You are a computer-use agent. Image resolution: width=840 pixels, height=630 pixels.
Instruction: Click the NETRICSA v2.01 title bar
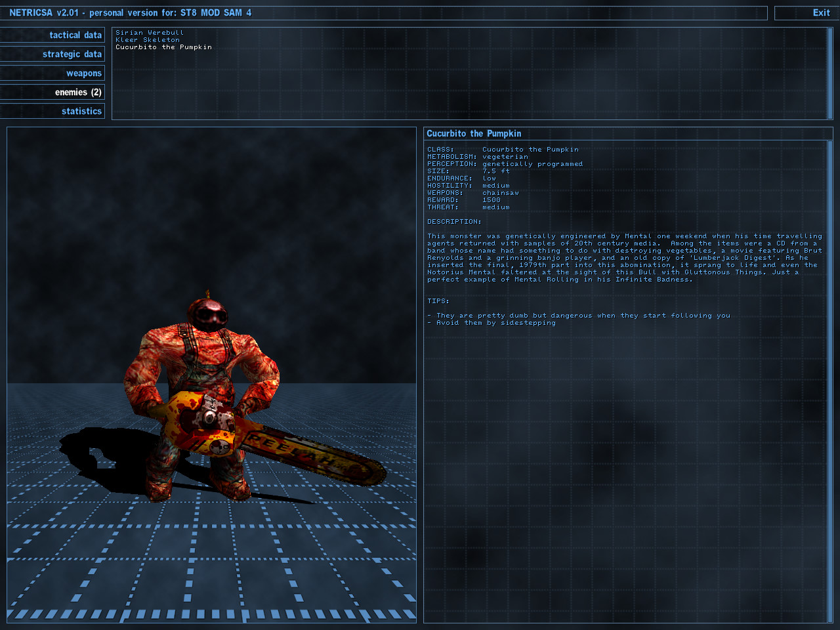pyautogui.click(x=387, y=13)
